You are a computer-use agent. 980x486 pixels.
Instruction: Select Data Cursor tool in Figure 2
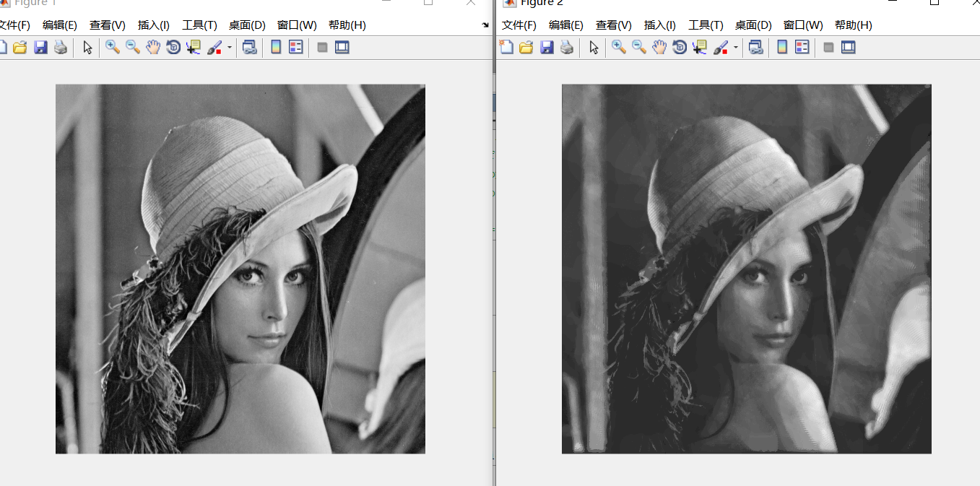(699, 48)
